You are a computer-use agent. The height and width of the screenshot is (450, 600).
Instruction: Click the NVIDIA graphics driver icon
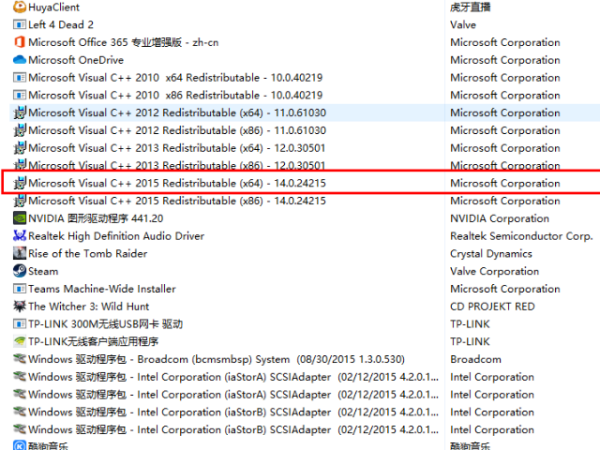point(20,218)
